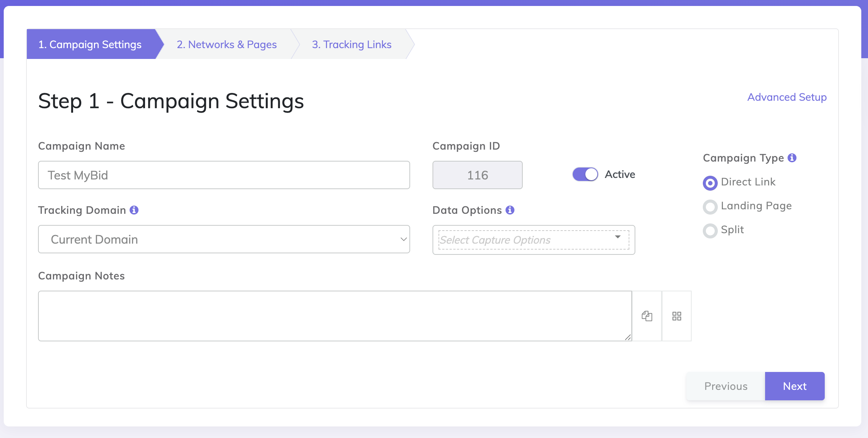Open the Tracking Domain dropdown

coord(224,239)
